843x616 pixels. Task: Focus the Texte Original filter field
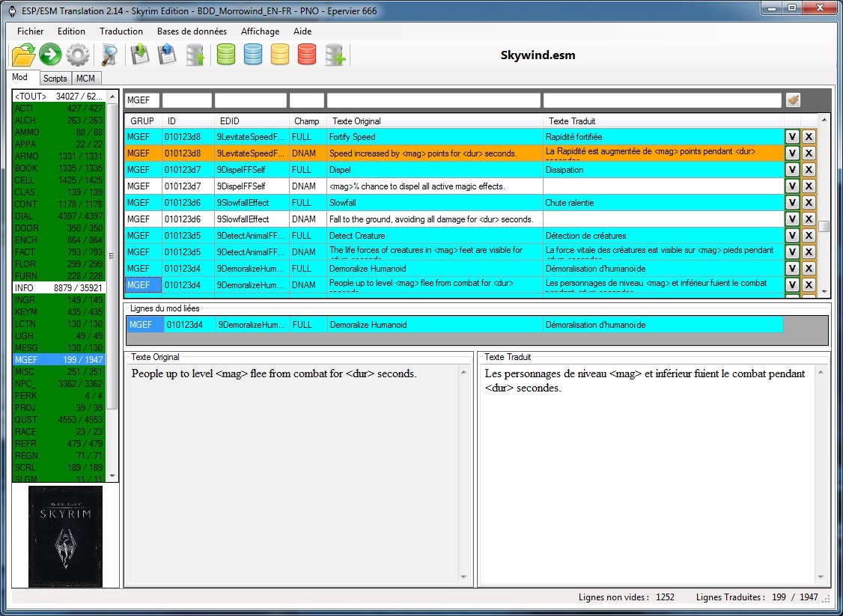(x=434, y=100)
